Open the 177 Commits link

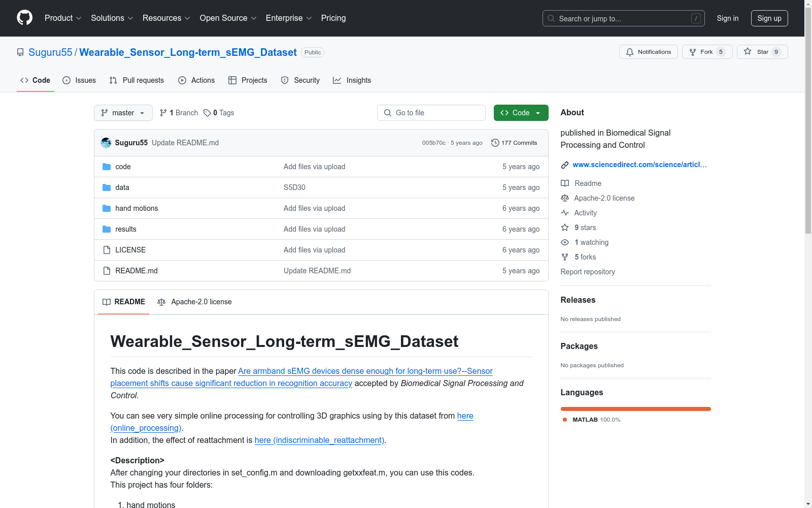tap(514, 143)
